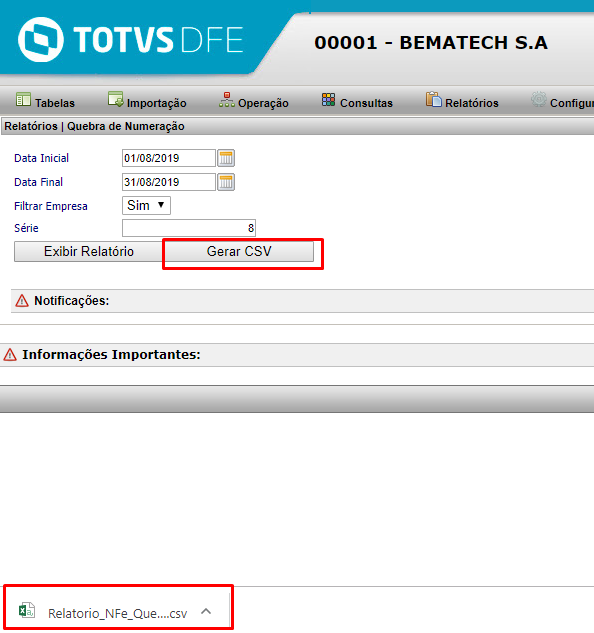This screenshot has width=594, height=633.
Task: Click the Informações Importantes warning icon
Action: coord(10,355)
